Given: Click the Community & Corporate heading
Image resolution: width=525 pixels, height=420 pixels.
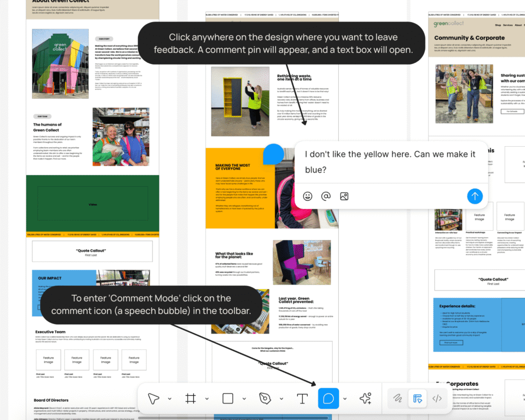Looking at the screenshot, I should pyautogui.click(x=469, y=38).
